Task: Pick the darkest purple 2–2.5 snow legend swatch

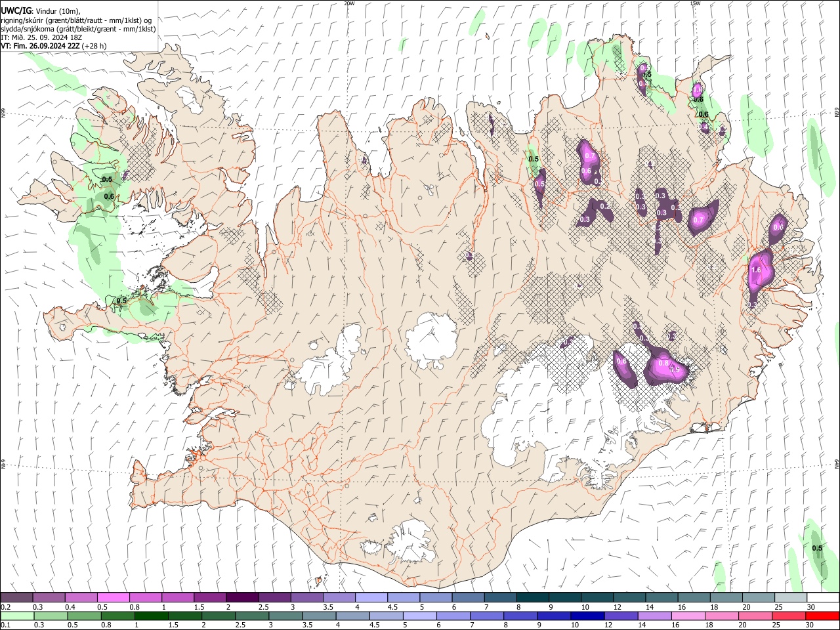Action: 241,597
